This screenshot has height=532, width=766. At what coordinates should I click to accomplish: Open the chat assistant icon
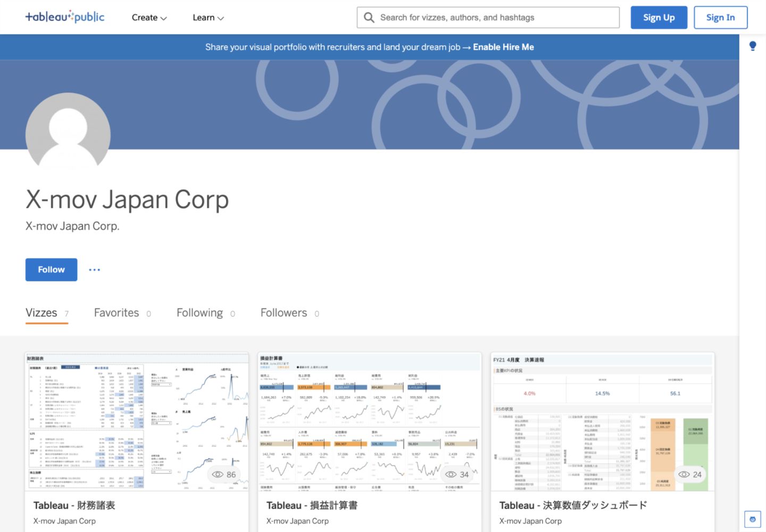point(753,519)
